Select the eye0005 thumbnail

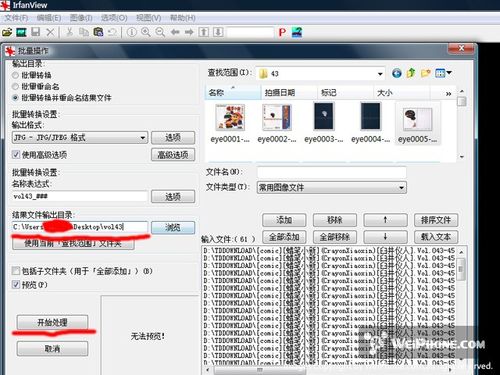pyautogui.click(x=417, y=123)
